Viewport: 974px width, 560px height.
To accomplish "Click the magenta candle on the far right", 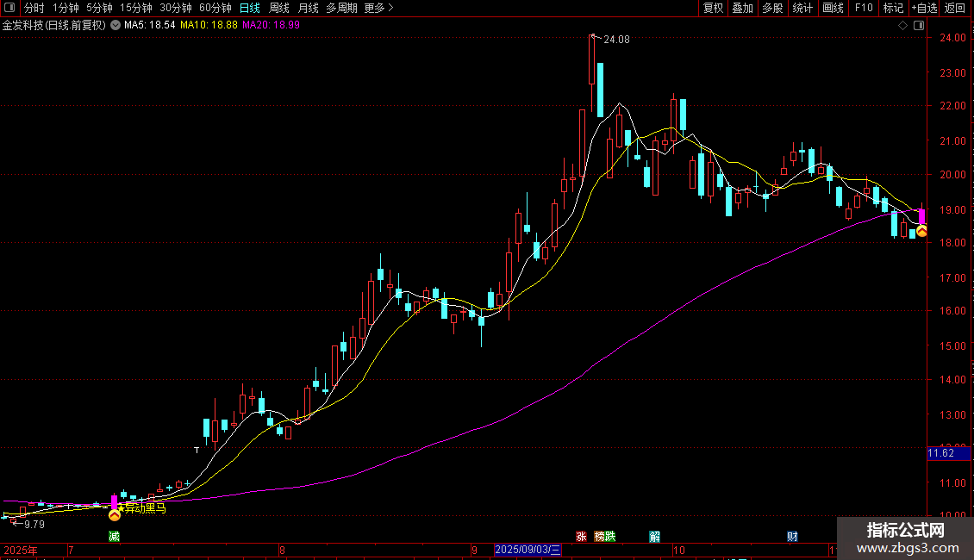I will tap(921, 216).
